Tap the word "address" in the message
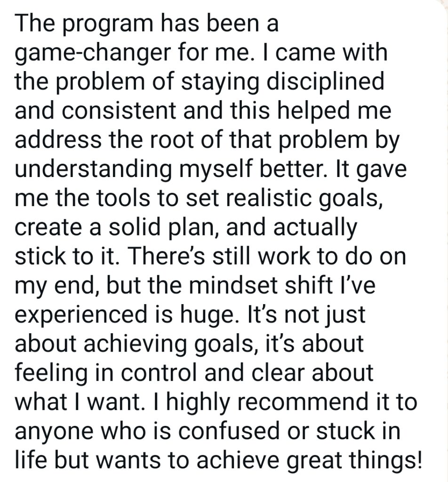The height and width of the screenshot is (482, 448). pos(58,140)
